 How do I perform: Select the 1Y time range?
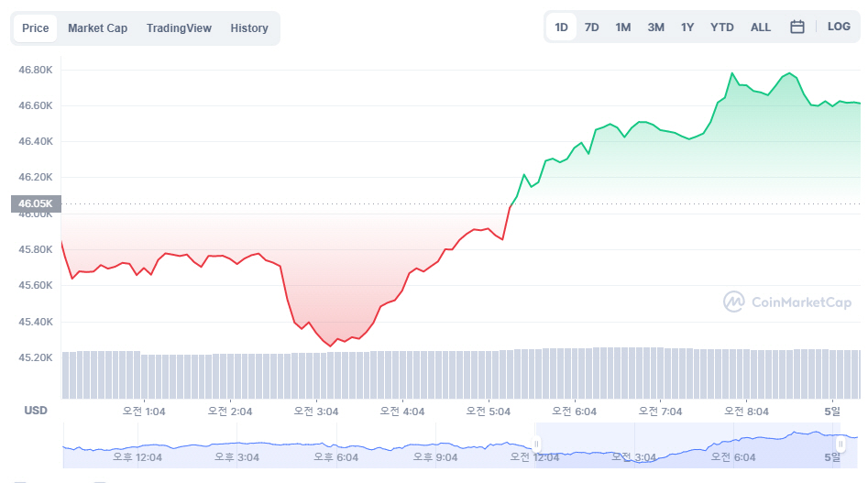[x=687, y=27]
